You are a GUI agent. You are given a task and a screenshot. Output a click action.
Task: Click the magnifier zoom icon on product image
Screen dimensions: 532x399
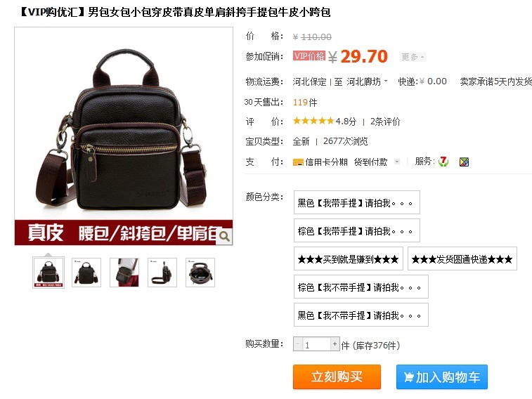point(224,236)
